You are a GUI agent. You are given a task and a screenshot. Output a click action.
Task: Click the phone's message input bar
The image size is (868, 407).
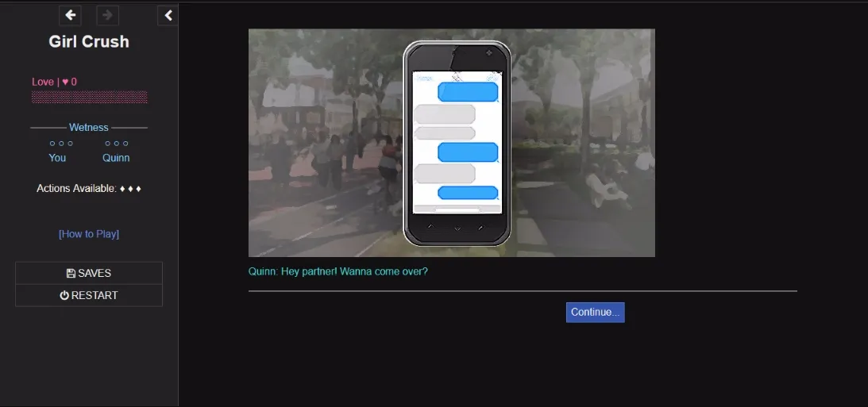457,209
